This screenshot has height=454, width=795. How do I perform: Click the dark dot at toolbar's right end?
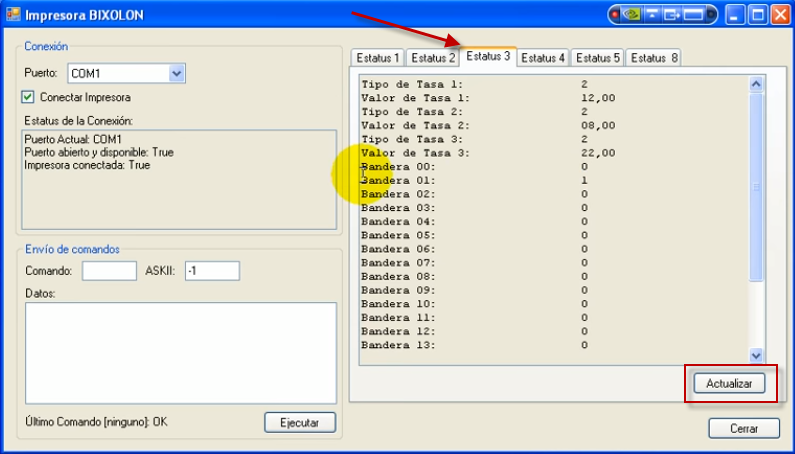pos(711,15)
